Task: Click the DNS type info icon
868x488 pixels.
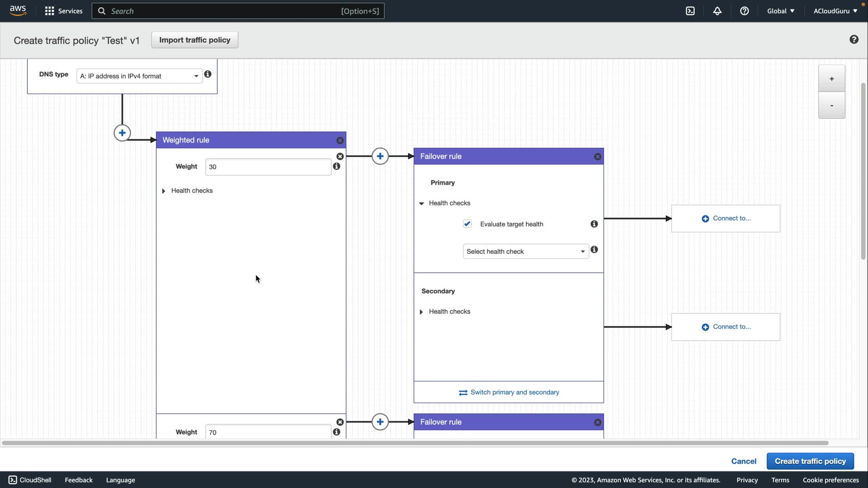Action: click(208, 74)
